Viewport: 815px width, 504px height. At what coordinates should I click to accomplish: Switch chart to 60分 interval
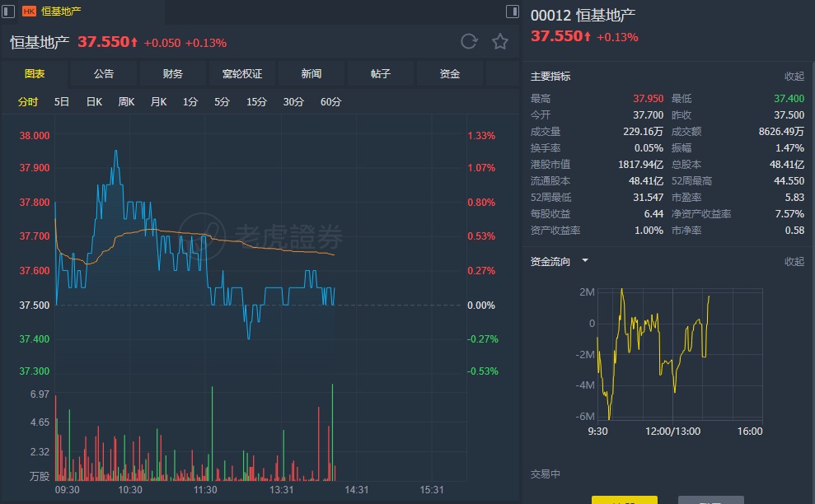click(330, 102)
